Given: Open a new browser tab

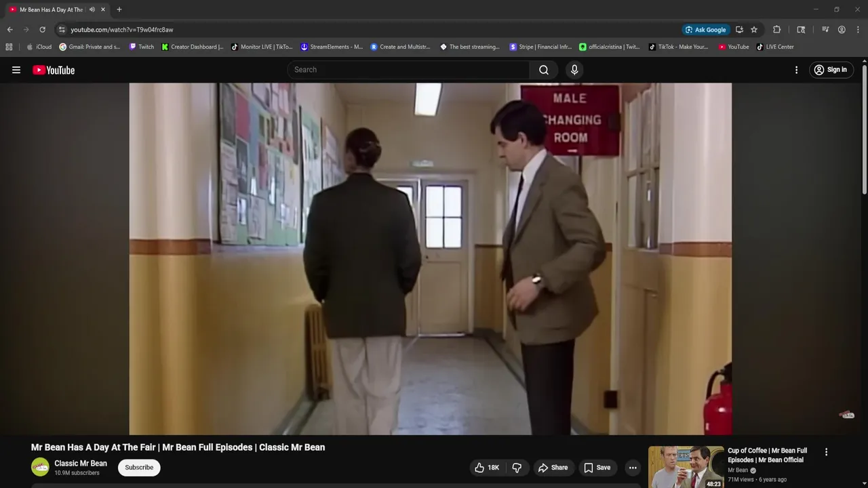Looking at the screenshot, I should point(119,9).
